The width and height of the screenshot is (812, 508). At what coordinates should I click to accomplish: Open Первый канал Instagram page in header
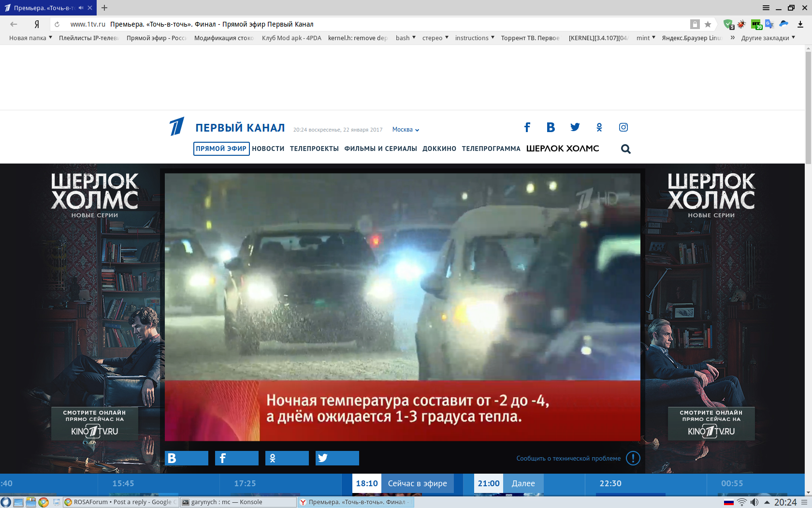pyautogui.click(x=623, y=127)
